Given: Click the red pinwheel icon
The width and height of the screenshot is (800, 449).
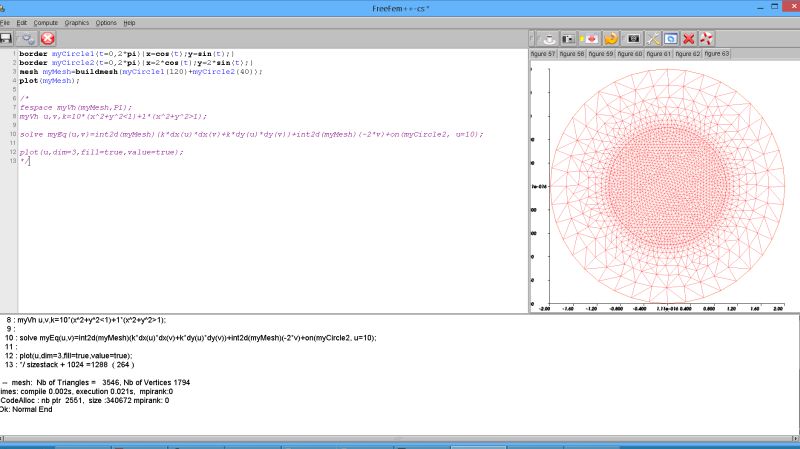Looking at the screenshot, I should pos(706,39).
